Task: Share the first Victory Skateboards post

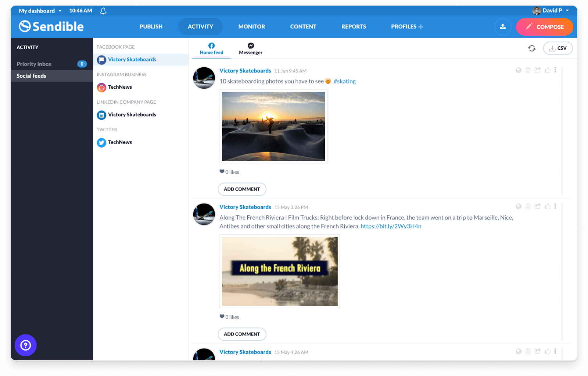Action: click(x=538, y=70)
